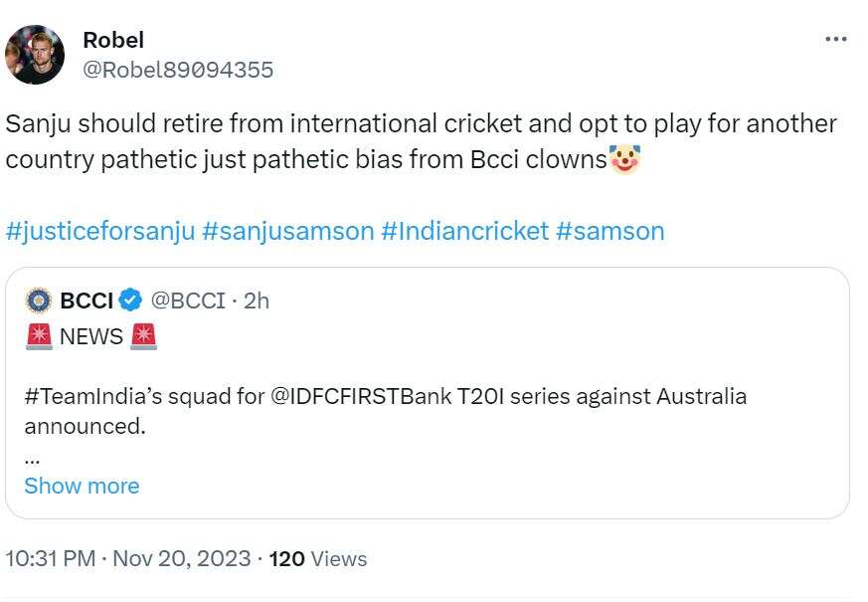868x602 pixels.
Task: Open the #sanjusamson hashtag
Action: coord(287,231)
